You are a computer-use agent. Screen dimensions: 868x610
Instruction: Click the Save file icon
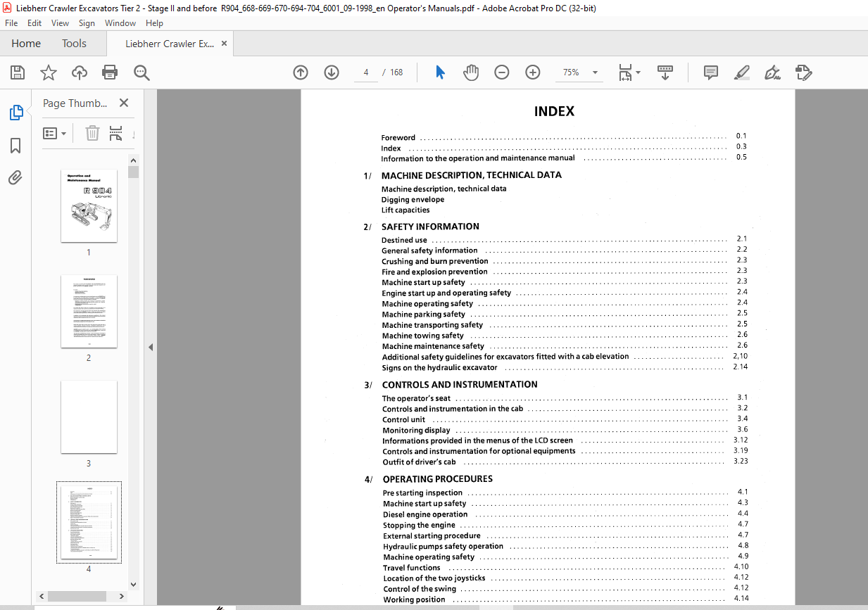[18, 72]
